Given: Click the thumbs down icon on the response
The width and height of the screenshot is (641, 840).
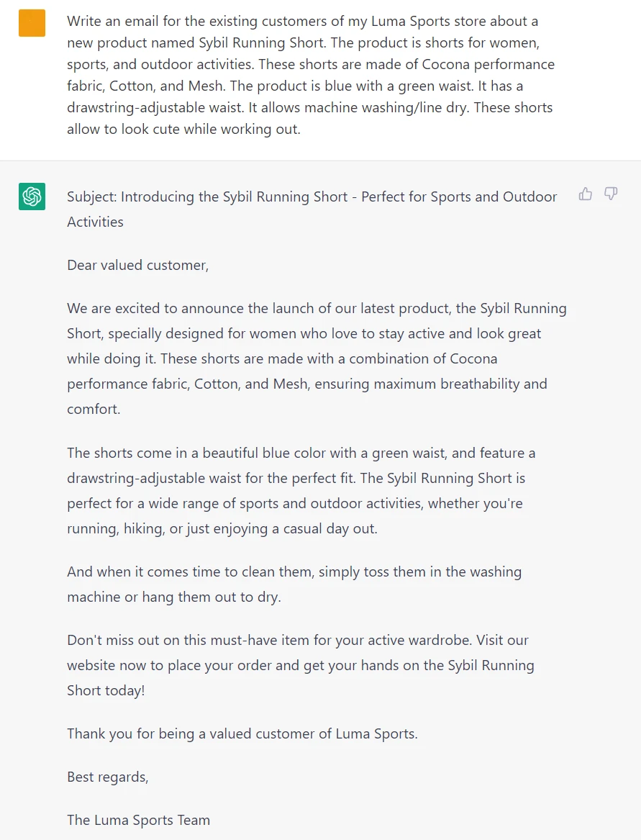Looking at the screenshot, I should (x=611, y=194).
